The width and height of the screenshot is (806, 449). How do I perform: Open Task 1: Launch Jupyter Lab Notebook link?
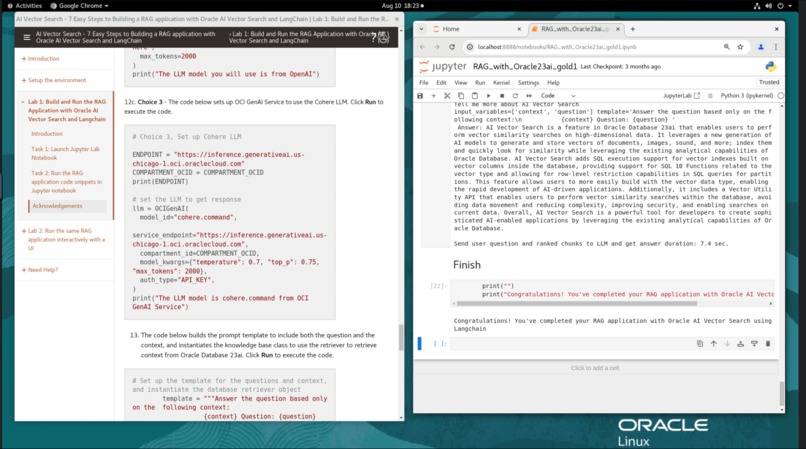click(x=65, y=153)
